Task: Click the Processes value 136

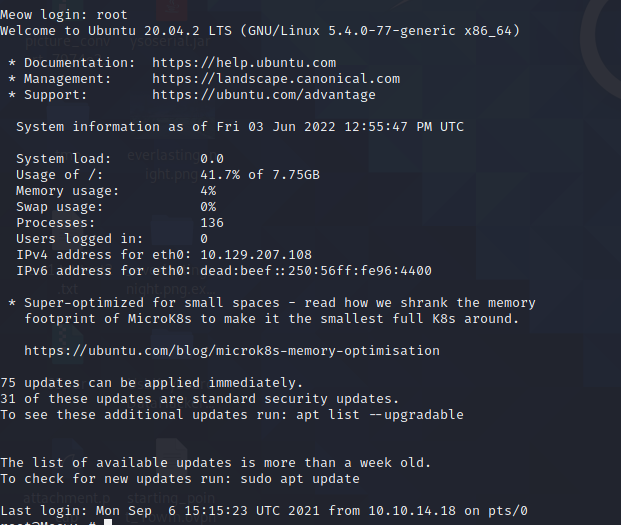Action: pos(212,223)
